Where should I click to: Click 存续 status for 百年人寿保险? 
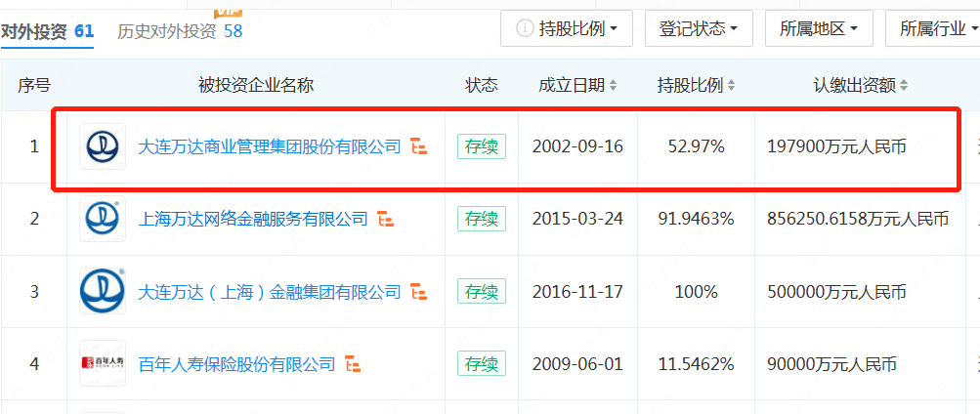(x=482, y=364)
